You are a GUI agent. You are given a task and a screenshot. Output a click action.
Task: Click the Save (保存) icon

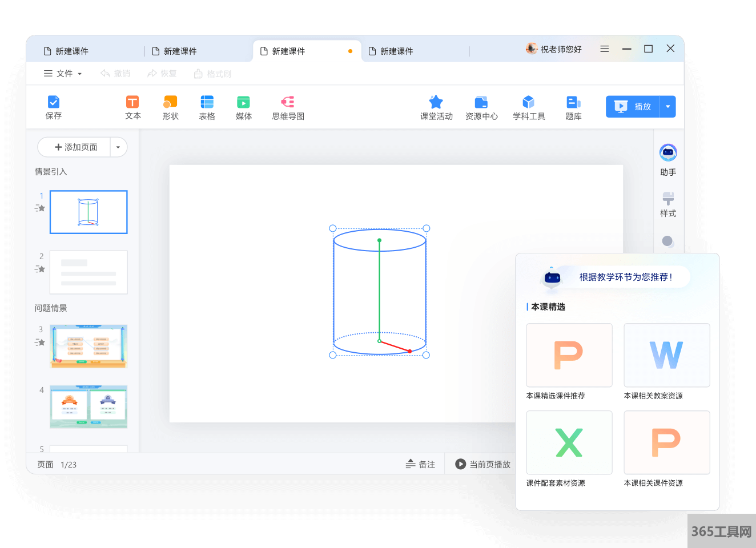click(x=54, y=103)
